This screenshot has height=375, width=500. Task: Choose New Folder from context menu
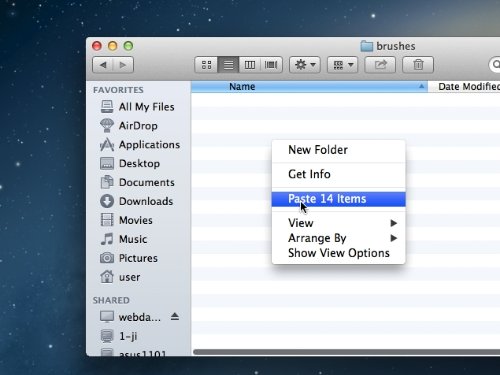pyautogui.click(x=339, y=150)
